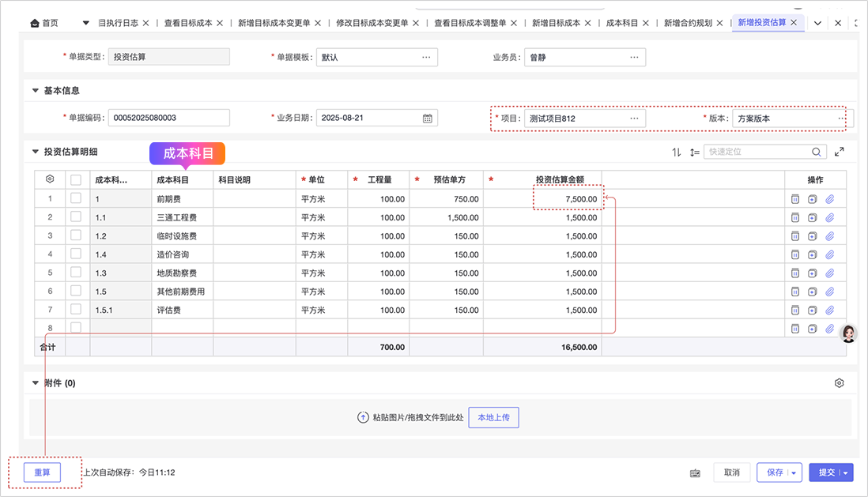The image size is (868, 497).
Task: Open table column settings gear in header
Action: 50,179
